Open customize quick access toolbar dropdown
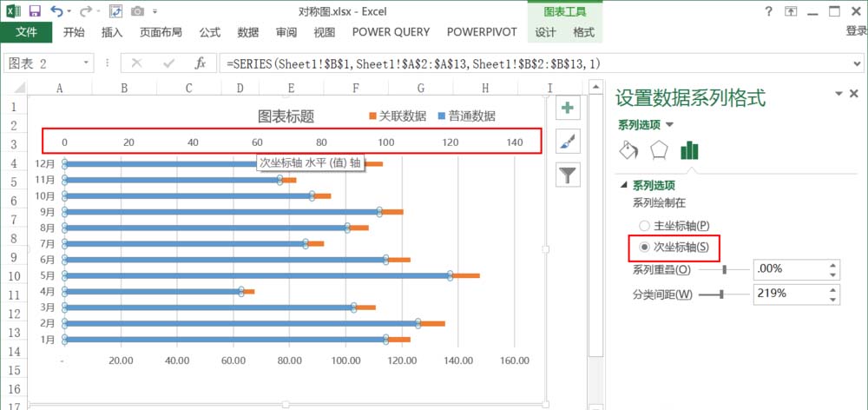This screenshot has width=868, height=410. (155, 11)
